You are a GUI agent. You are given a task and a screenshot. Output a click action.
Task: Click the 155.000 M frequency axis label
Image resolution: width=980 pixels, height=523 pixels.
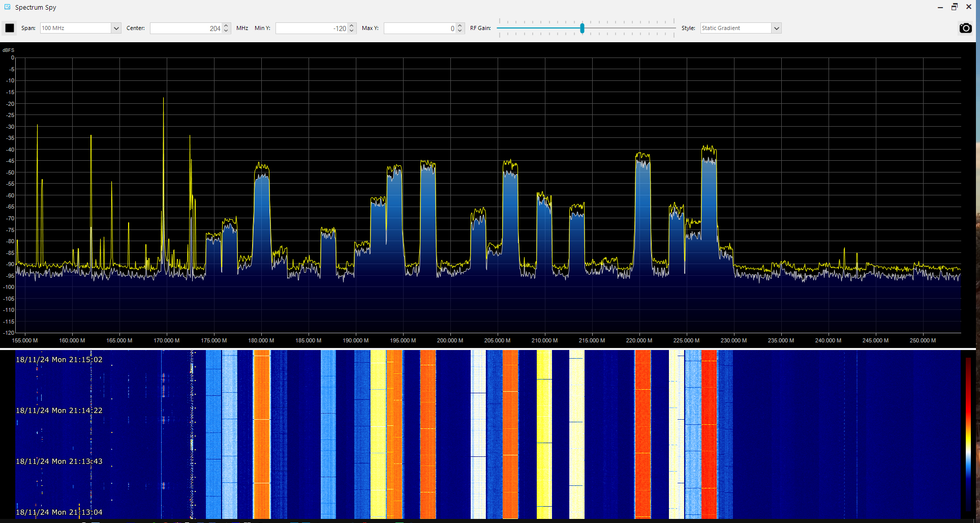[x=25, y=340]
